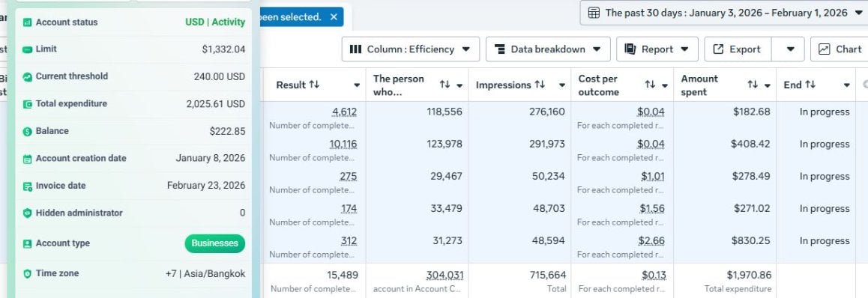Open result value 10,116 link
Image resolution: width=868 pixels, height=298 pixels.
pos(343,145)
